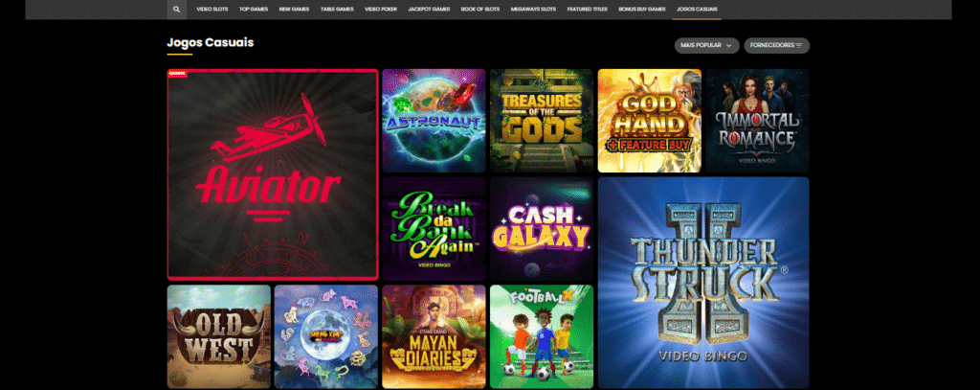Viewport: 980px width, 390px height.
Task: Open Thunderstruck II Video Bingo tile
Action: coord(703,283)
